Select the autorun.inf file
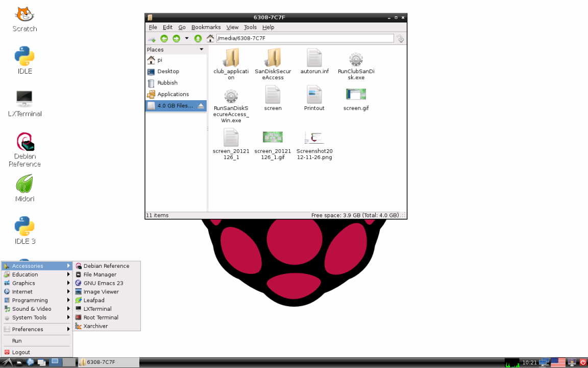Screen dimensions: 588x368 pyautogui.click(x=314, y=61)
